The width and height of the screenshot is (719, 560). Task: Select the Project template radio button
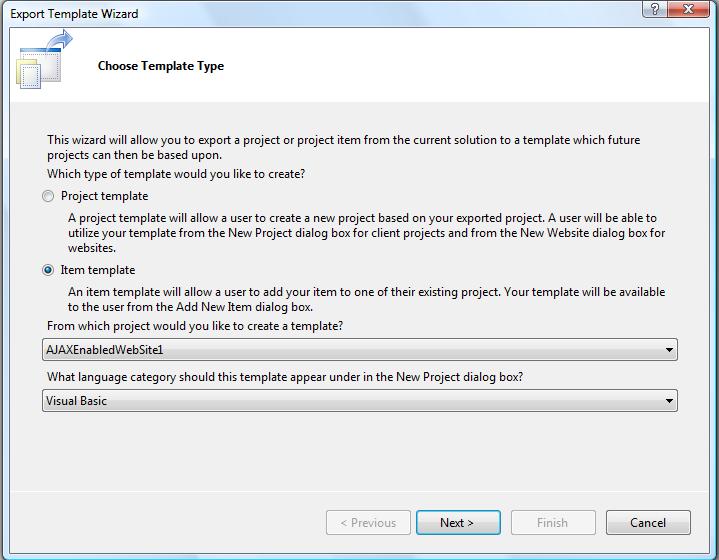(48, 197)
